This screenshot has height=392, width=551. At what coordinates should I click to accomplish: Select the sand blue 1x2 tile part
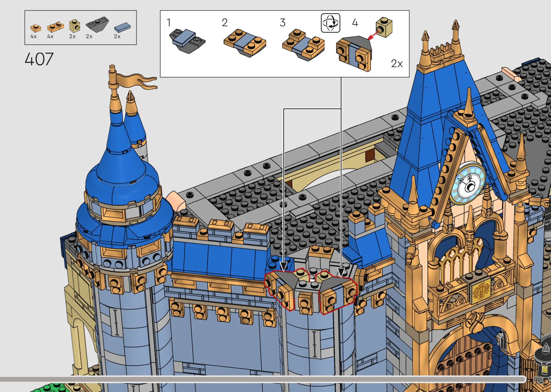pos(122,27)
